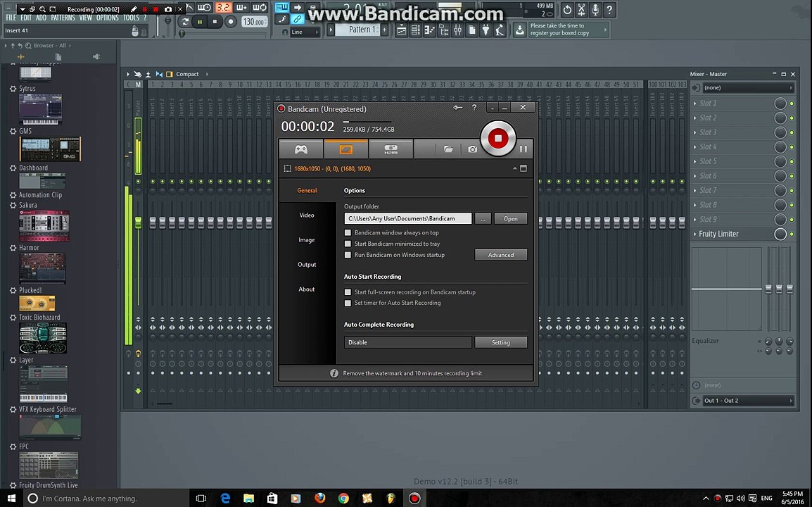The image size is (812, 507).
Task: Click magnifier icon on recording bar
Action: tap(42, 9)
